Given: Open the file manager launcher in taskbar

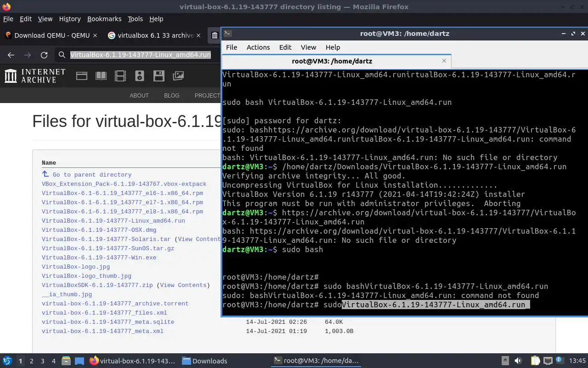Looking at the screenshot, I should 66,361.
